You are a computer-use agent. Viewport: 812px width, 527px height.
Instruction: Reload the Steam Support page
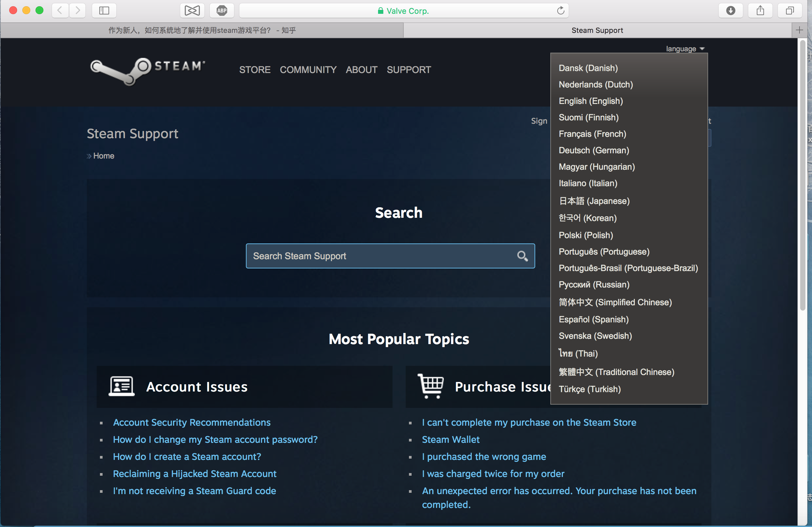click(x=560, y=11)
